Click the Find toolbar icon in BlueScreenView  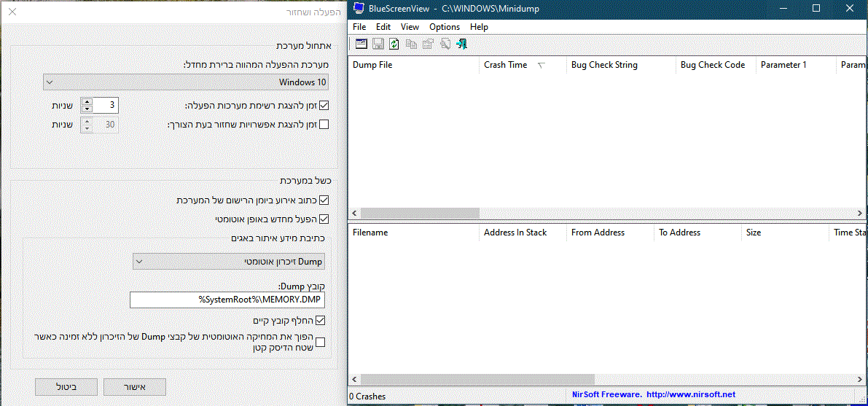(445, 44)
